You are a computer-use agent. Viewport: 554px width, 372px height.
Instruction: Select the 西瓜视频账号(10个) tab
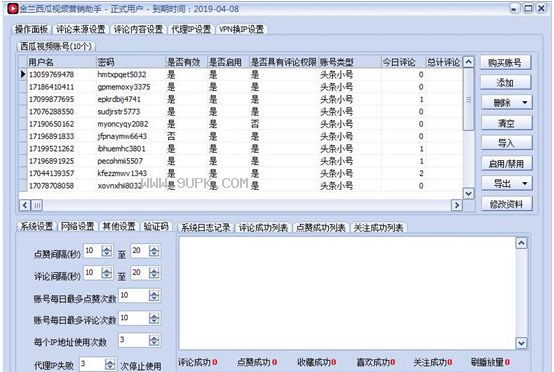[56, 46]
